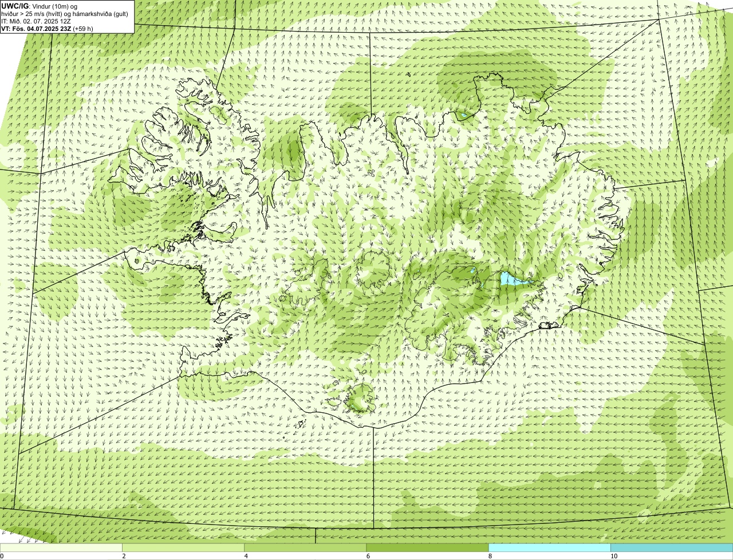This screenshot has width=733, height=560.
Task: Click the colorbar tick label '4'
Action: (246, 556)
